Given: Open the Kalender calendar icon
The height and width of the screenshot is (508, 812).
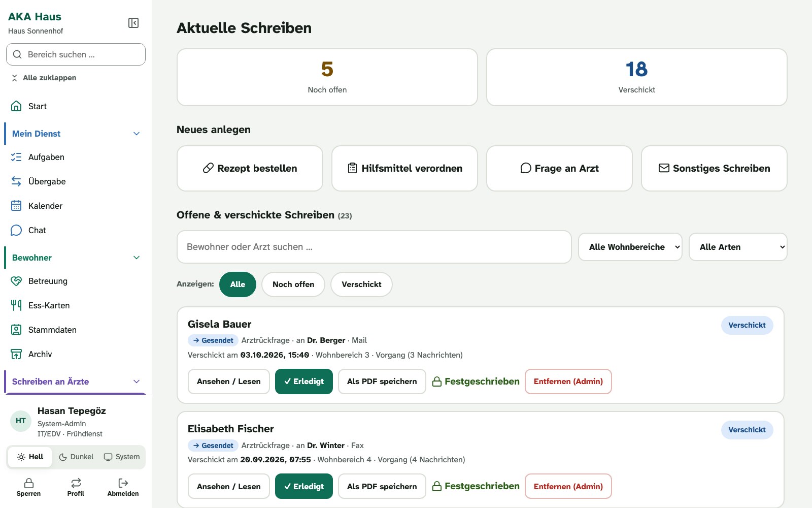Looking at the screenshot, I should click(x=16, y=206).
